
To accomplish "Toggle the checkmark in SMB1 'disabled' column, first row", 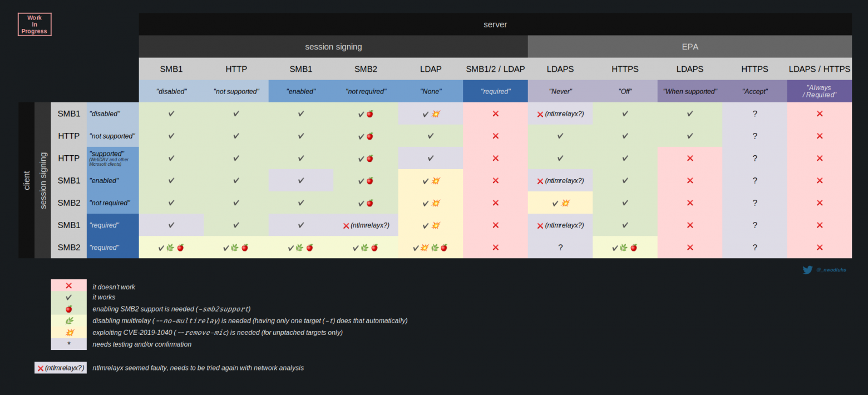I will (x=171, y=113).
